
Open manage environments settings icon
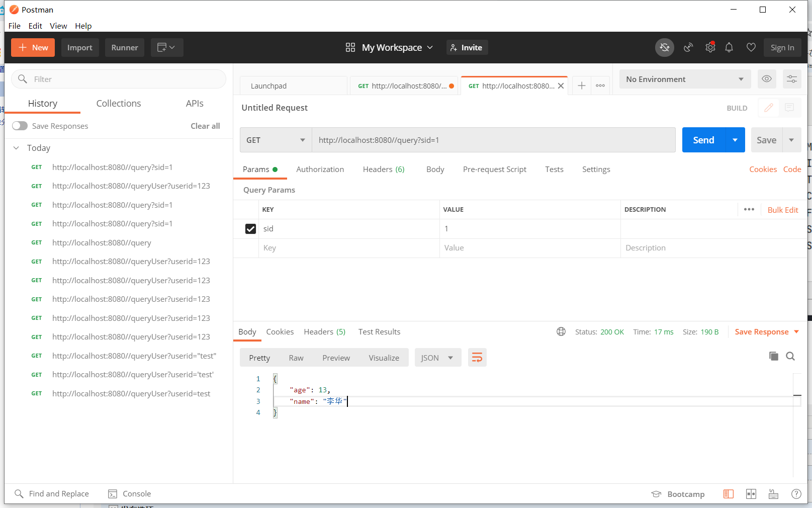[792, 79]
